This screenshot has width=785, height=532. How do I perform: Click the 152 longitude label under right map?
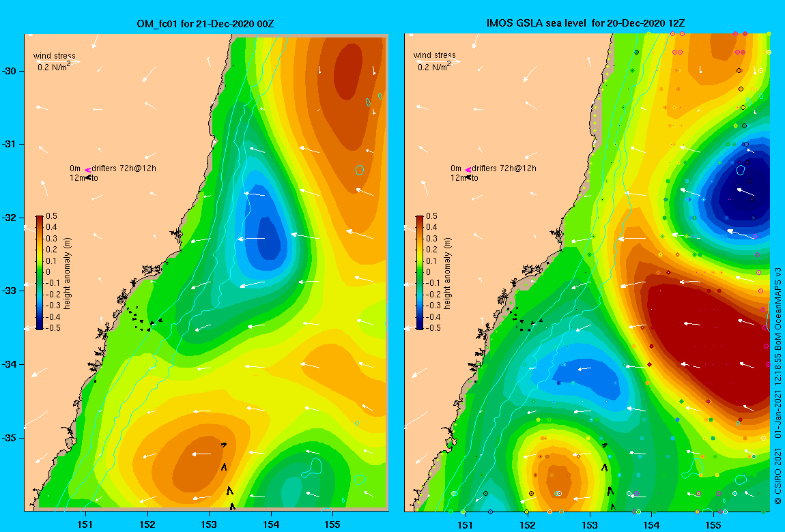tap(528, 525)
